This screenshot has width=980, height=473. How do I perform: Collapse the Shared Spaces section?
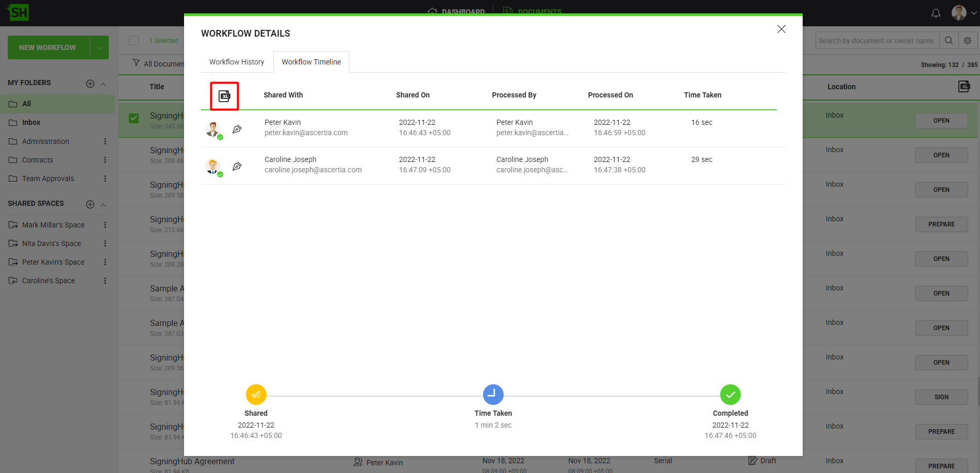[x=103, y=205]
